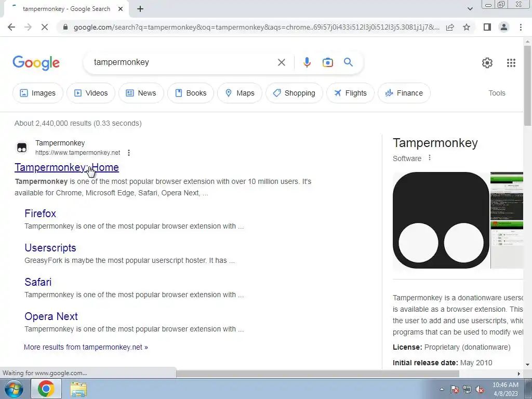Screen dimensions: 532x399
Task: Switch to Maps results
Action: point(240,93)
